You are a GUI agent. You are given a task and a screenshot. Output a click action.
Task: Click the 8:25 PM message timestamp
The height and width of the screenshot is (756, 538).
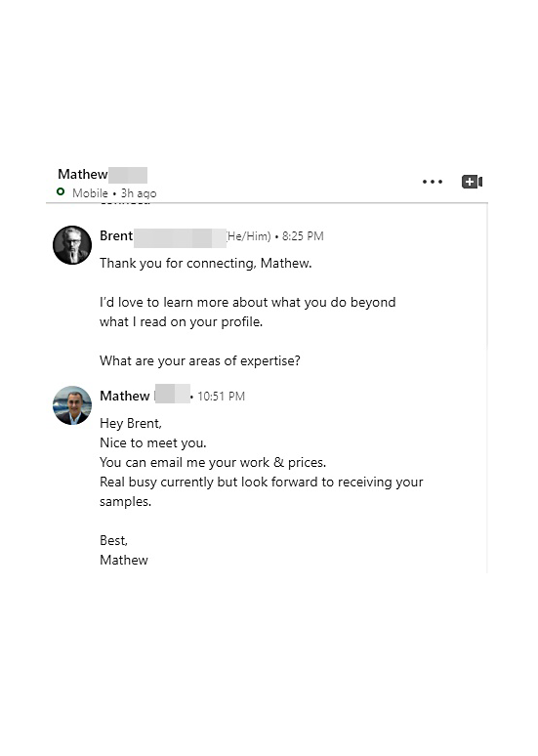(303, 236)
